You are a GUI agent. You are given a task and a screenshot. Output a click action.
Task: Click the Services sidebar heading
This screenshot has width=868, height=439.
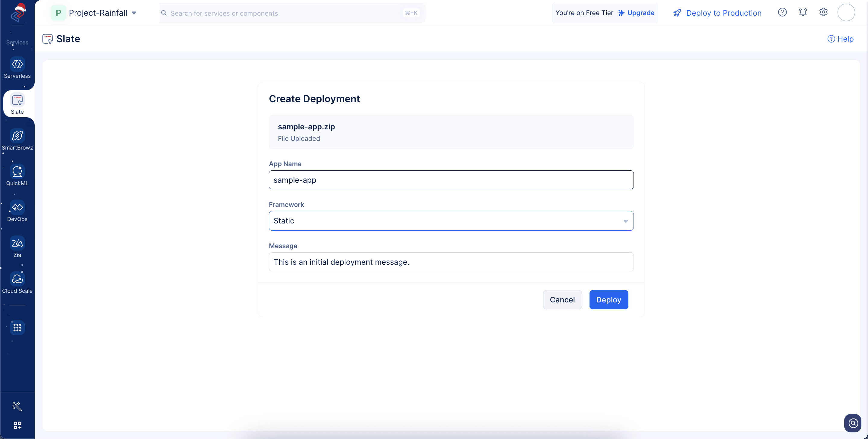pos(17,42)
